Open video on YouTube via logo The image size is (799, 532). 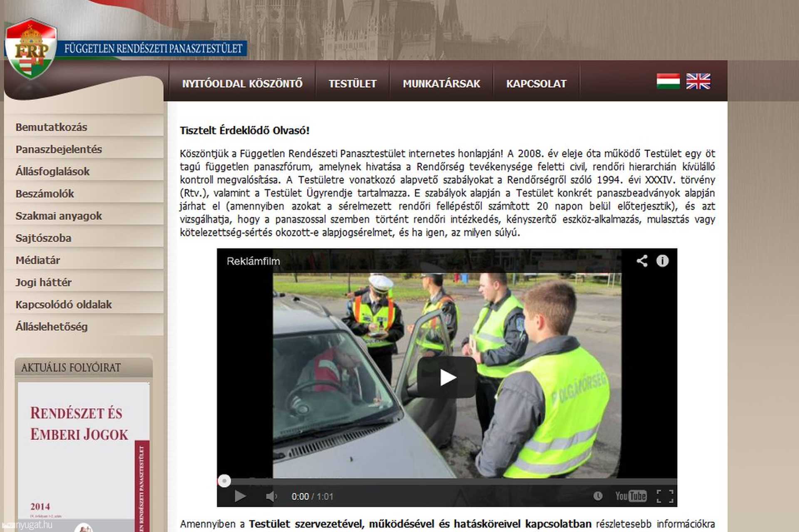tap(631, 496)
